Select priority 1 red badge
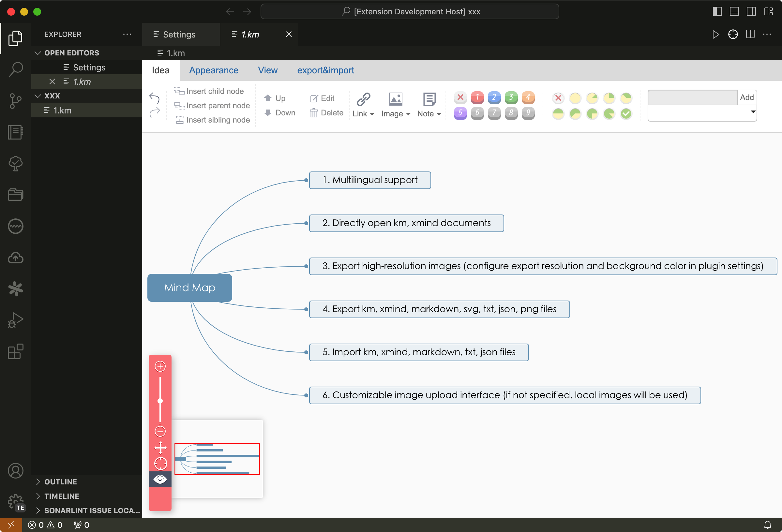782x532 pixels. point(477,97)
